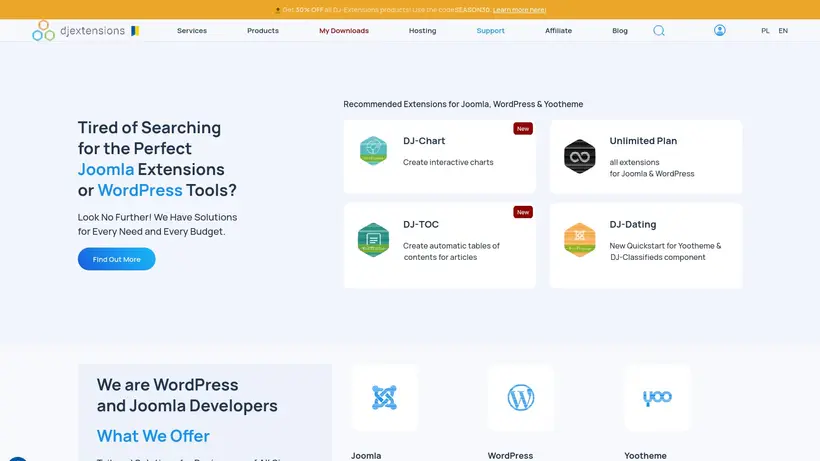Open the Support menu item
Image resolution: width=820 pixels, height=461 pixels.
coord(491,31)
